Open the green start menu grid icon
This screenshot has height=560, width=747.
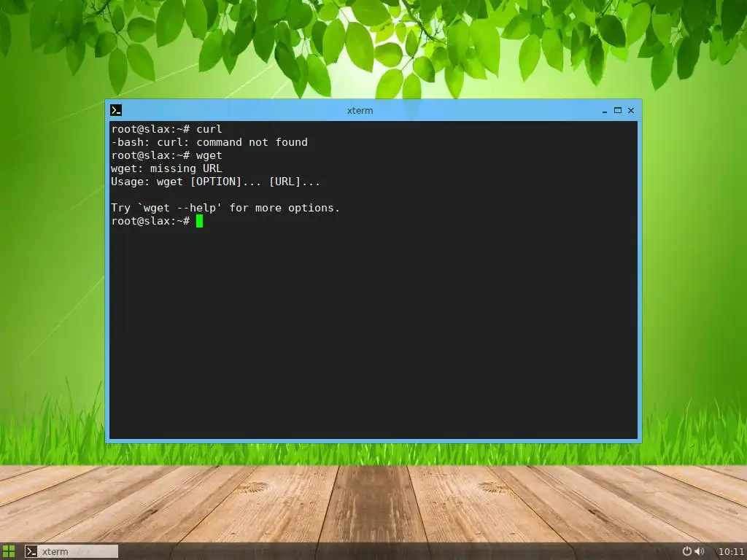[x=9, y=551]
